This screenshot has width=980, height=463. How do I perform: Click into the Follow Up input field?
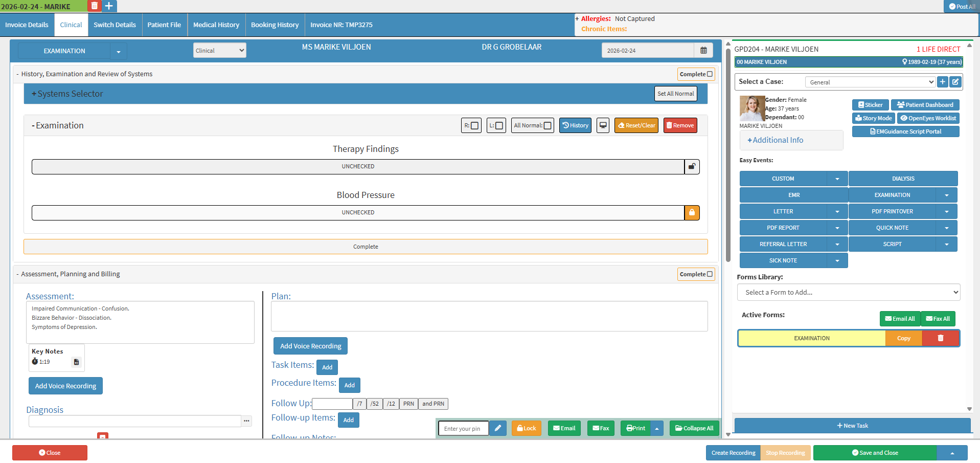(332, 404)
